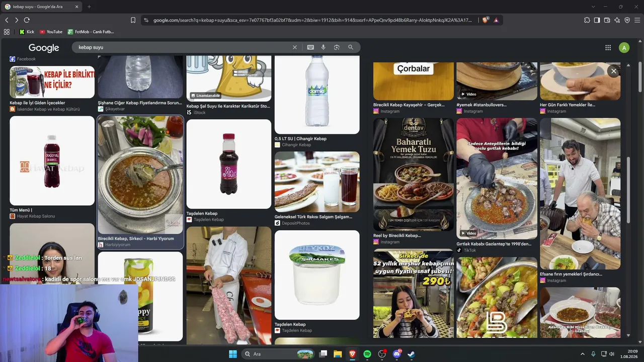The width and height of the screenshot is (644, 362).
Task: Open Discord from the taskbar
Action: point(396,354)
